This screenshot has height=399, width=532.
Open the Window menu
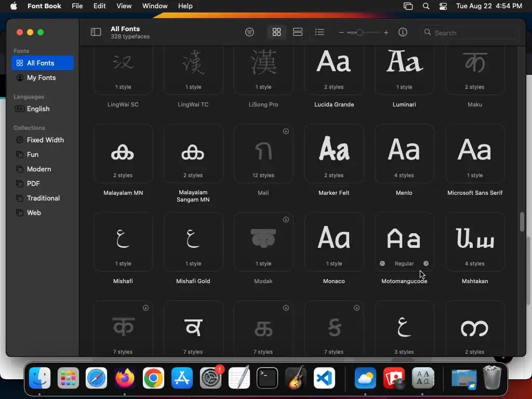[x=155, y=6]
